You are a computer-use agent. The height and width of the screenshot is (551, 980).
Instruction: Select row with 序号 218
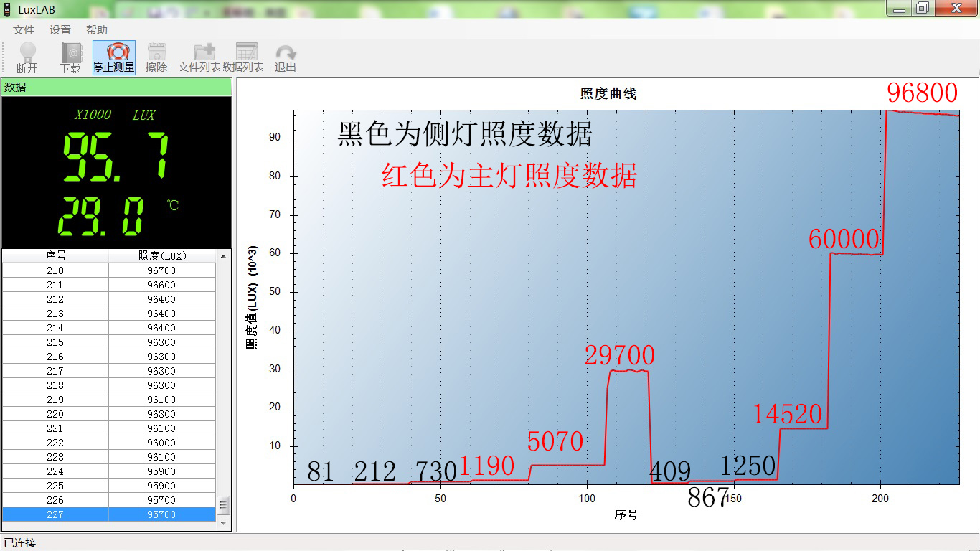click(x=109, y=385)
